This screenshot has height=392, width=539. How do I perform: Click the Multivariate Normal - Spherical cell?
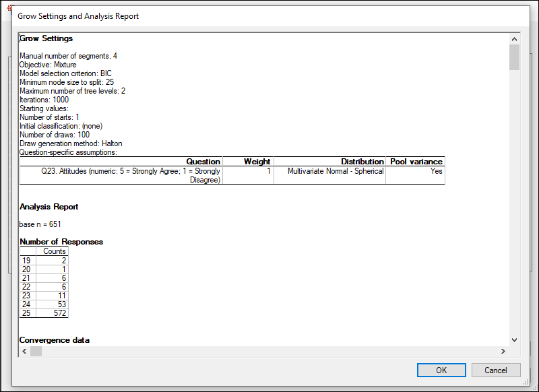(x=329, y=171)
